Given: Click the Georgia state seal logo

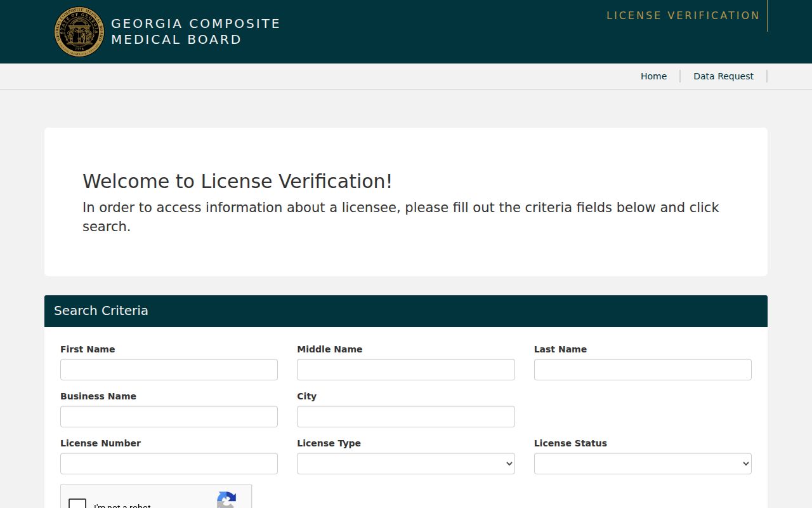Looking at the screenshot, I should coord(79,32).
